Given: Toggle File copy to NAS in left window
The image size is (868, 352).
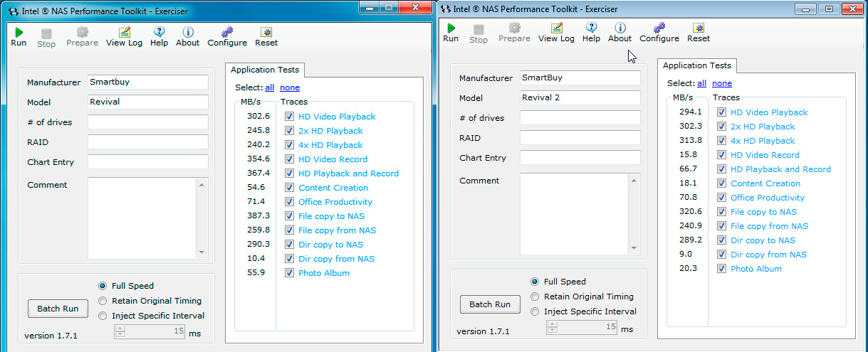Looking at the screenshot, I should tap(289, 216).
